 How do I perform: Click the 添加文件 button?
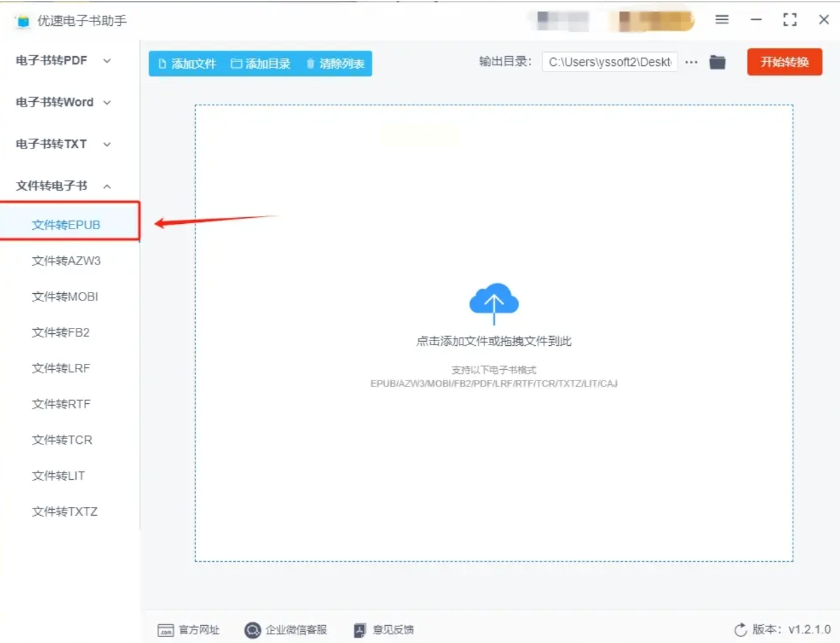point(187,64)
